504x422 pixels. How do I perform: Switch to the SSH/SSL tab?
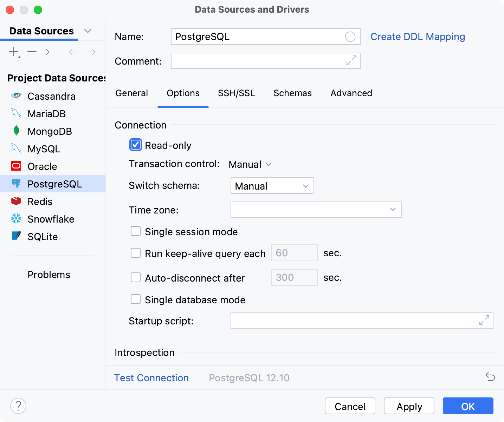pos(236,93)
